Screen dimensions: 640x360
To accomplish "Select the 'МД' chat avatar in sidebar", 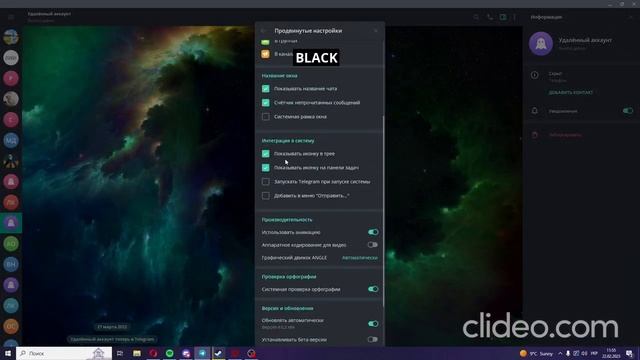I will [x=11, y=140].
